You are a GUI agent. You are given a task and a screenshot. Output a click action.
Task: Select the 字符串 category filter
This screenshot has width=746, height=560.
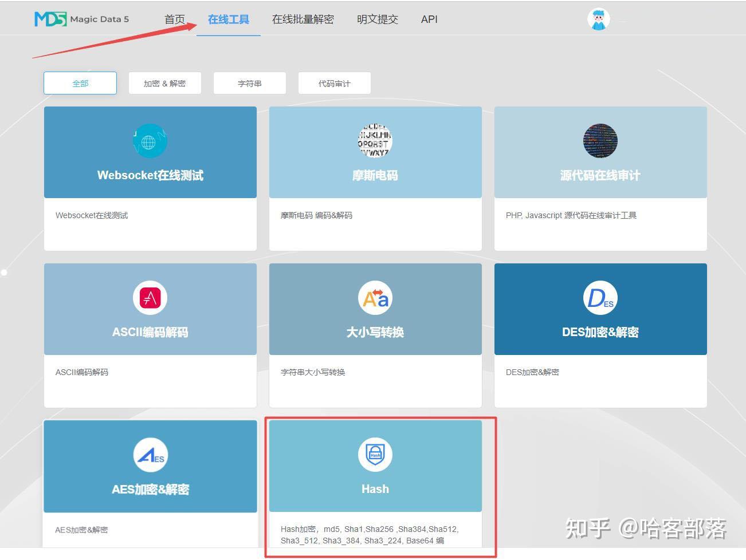click(249, 83)
